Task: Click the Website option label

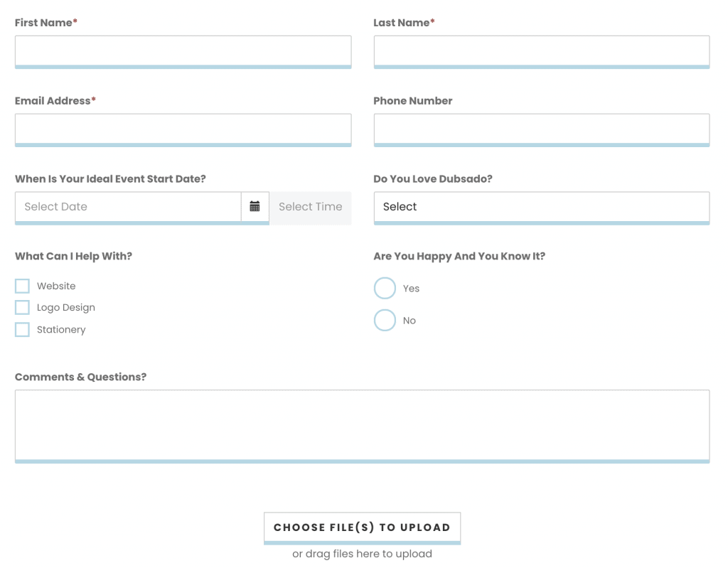Action: point(56,286)
